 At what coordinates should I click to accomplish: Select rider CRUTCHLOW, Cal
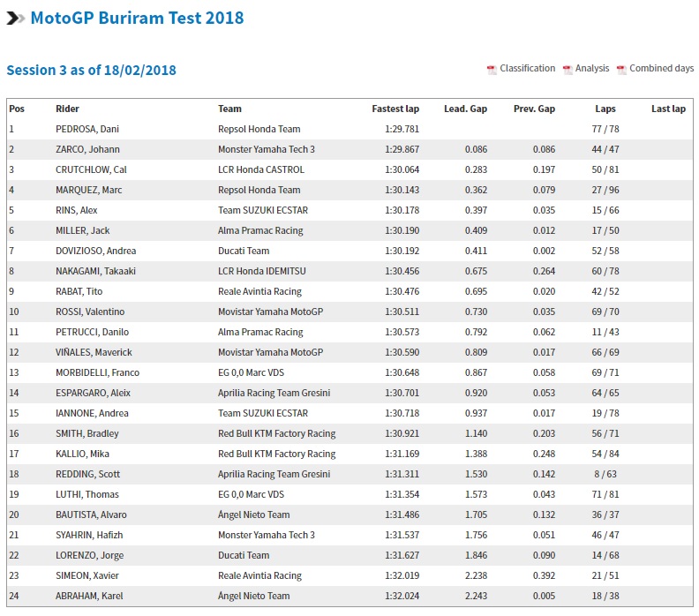click(x=91, y=169)
